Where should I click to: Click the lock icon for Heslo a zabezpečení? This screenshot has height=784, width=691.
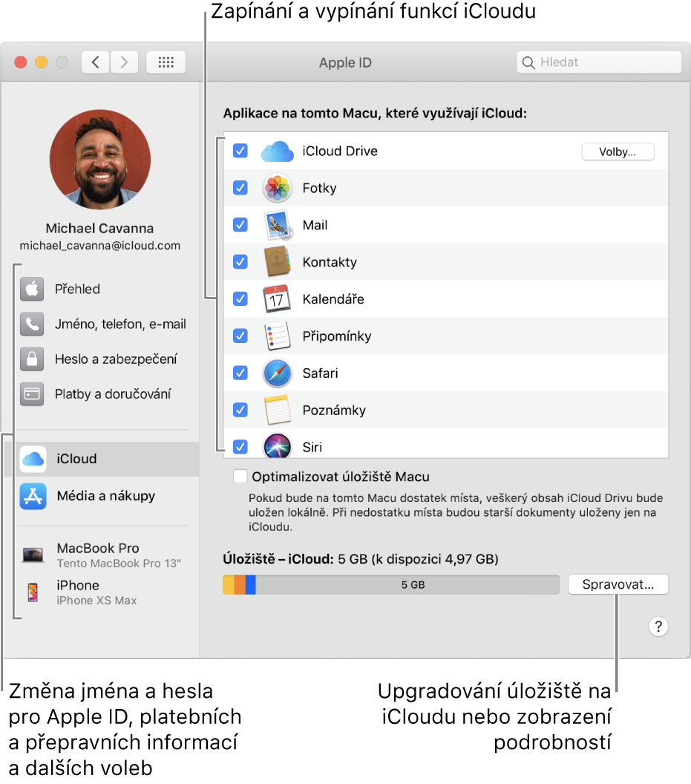pyautogui.click(x=32, y=359)
